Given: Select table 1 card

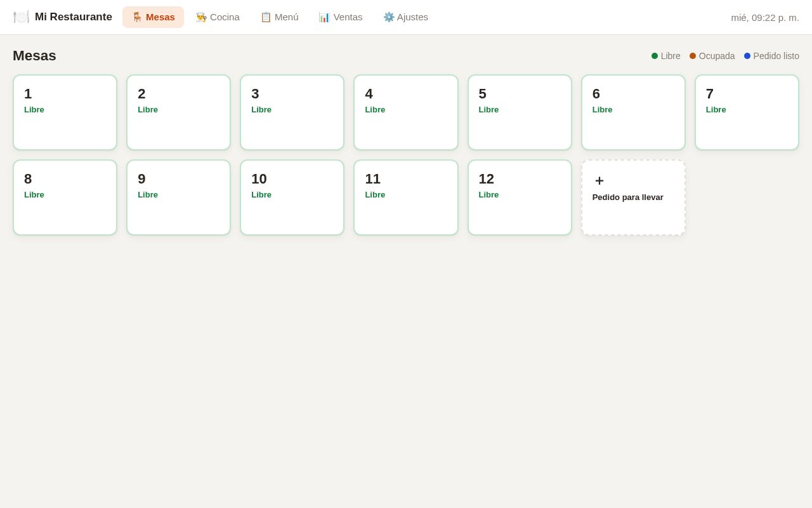Looking at the screenshot, I should coord(65,112).
